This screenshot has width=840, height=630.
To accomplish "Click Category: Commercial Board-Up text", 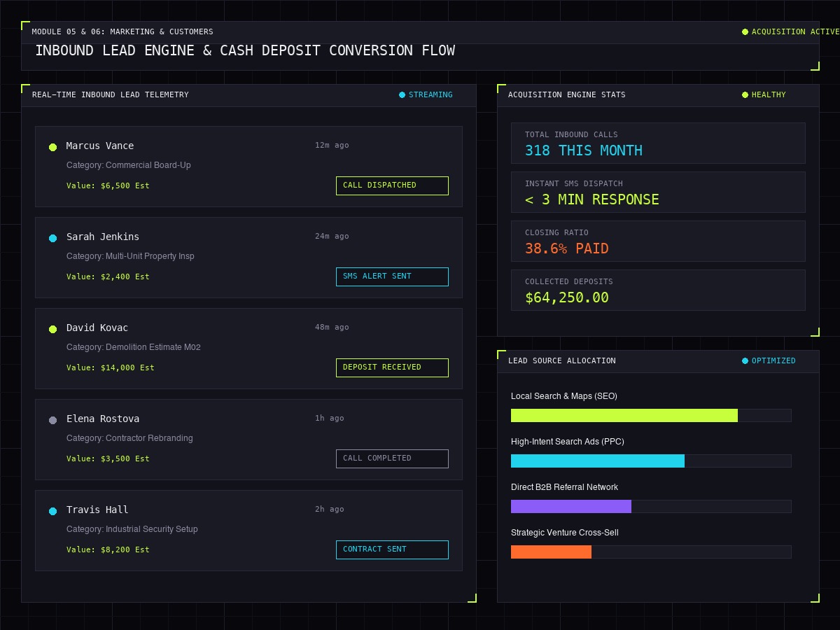I will coord(129,165).
